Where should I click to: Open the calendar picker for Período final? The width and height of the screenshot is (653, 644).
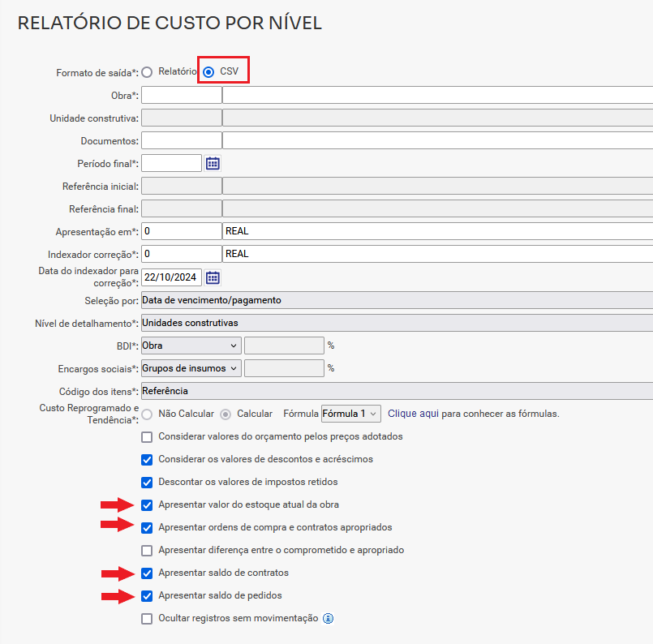[213, 164]
